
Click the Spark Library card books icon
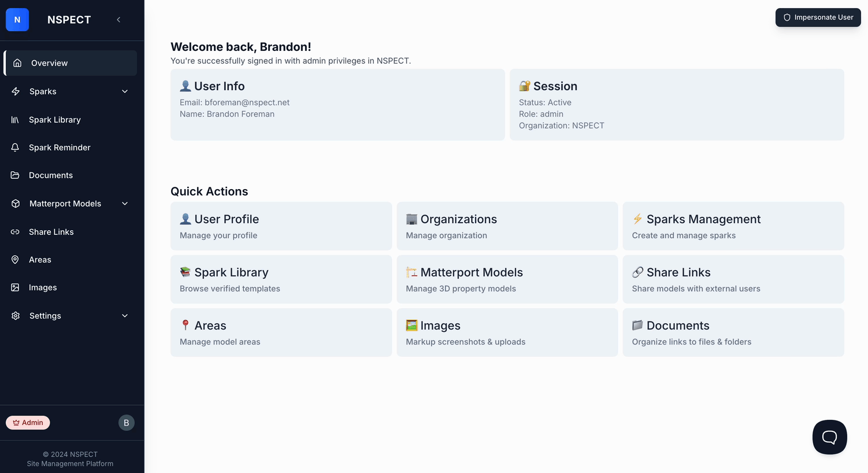186,272
